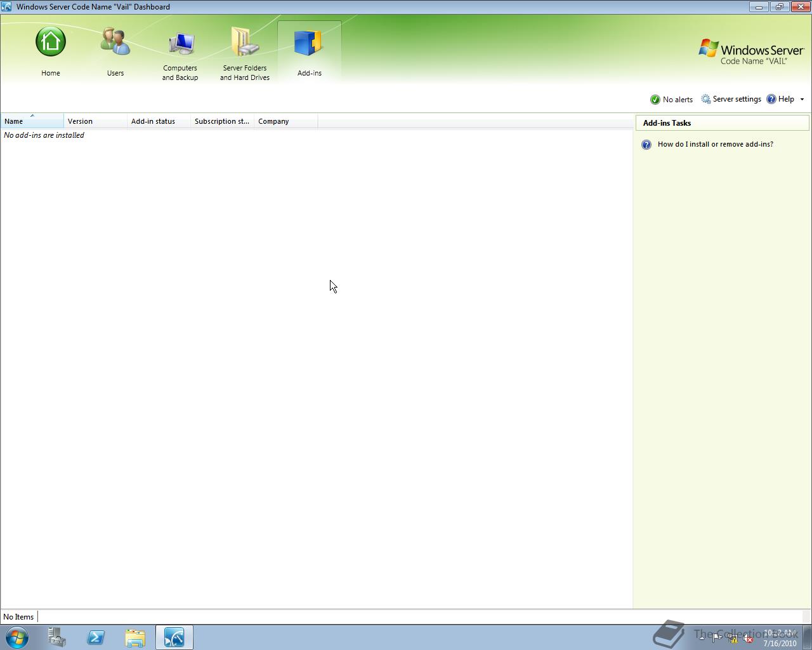Open 'How do I install or remove add-ins?'
The height and width of the screenshot is (650, 812).
715,144
